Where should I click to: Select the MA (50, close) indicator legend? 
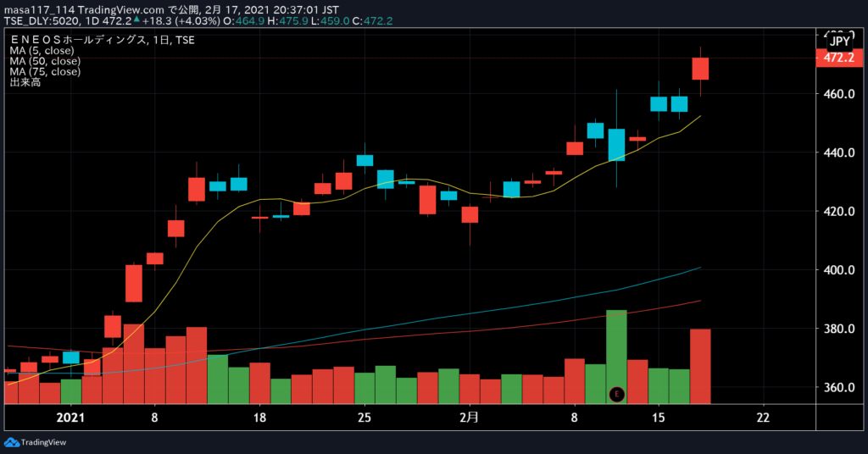(45, 61)
